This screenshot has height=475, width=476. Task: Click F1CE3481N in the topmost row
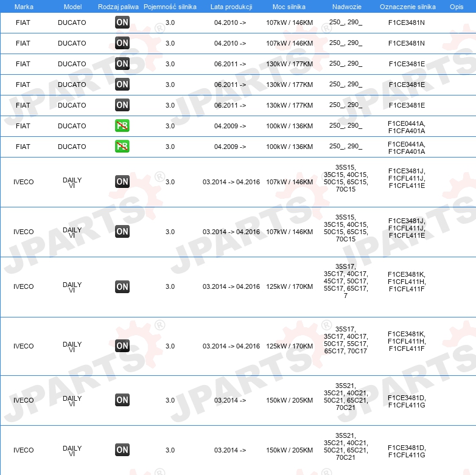(x=407, y=23)
